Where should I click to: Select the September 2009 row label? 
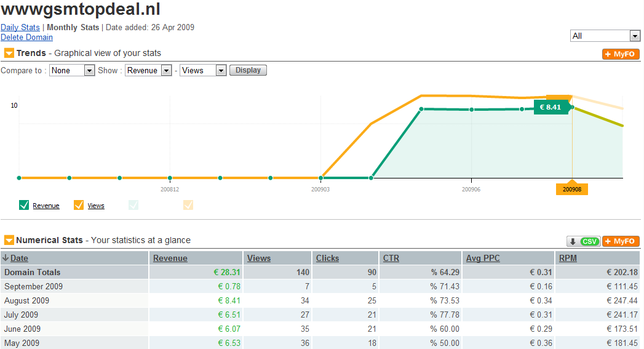(x=34, y=286)
